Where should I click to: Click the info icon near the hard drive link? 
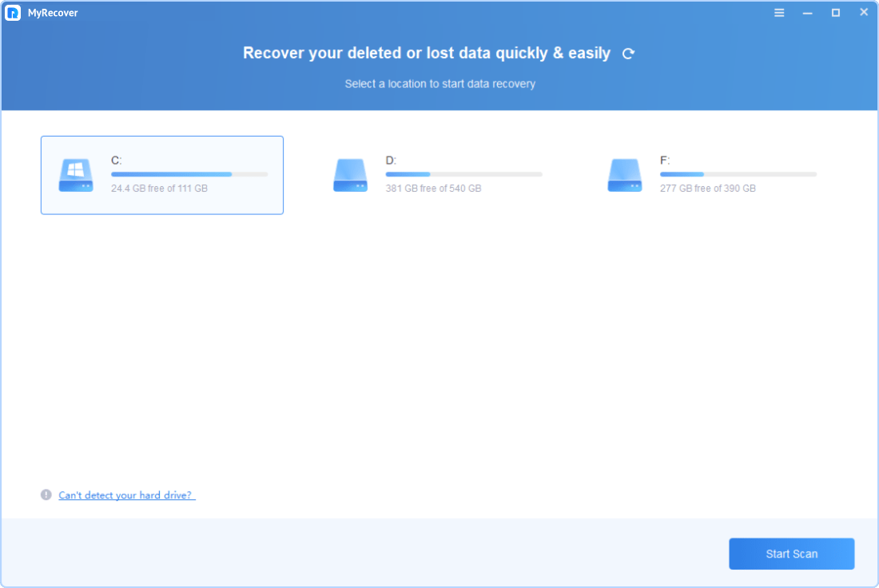click(46, 495)
